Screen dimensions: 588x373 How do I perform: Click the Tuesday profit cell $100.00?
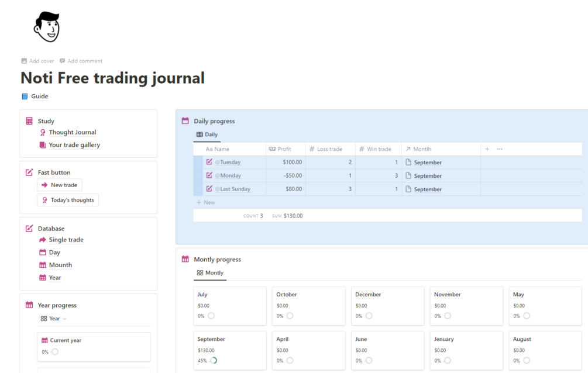click(286, 162)
